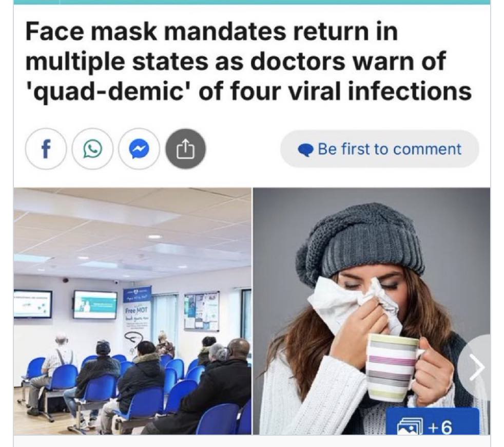Screen dimensions: 504x447
Task: Advance to next gallery image arrow
Action: [477, 366]
